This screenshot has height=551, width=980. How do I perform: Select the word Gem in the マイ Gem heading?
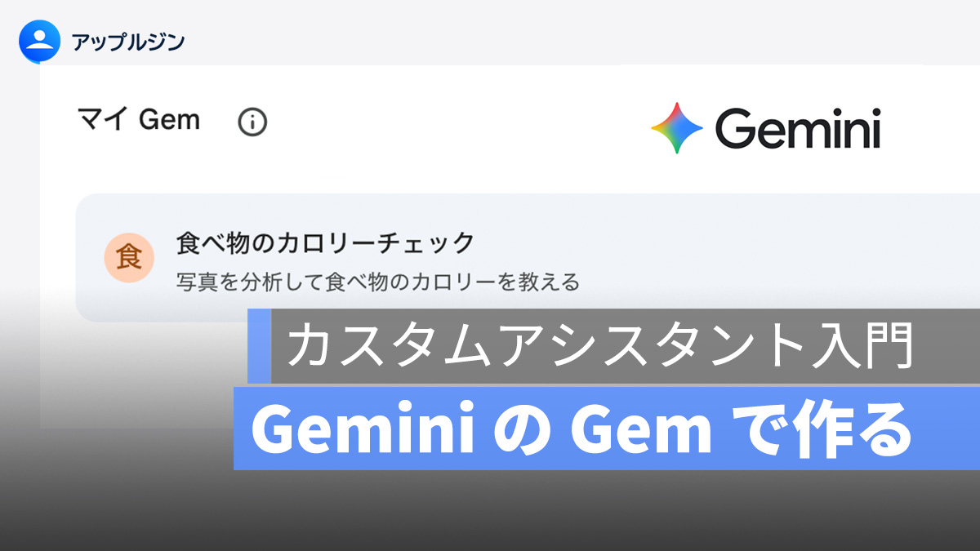(x=169, y=121)
